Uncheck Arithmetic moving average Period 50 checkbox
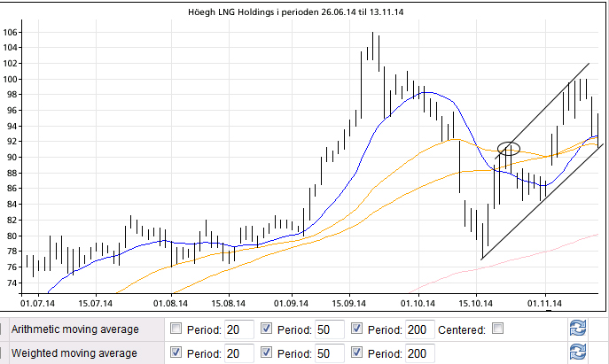This screenshot has height=364, width=609. pos(267,329)
